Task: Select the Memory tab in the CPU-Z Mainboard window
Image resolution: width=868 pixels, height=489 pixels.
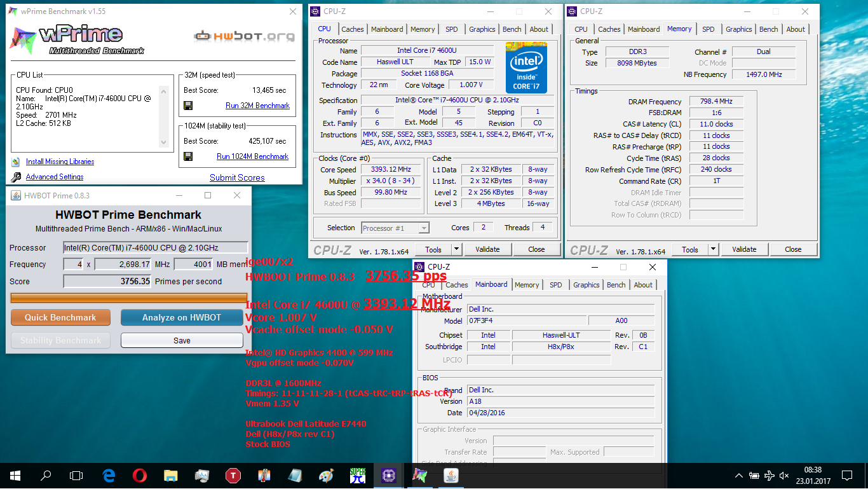Action: pos(527,285)
